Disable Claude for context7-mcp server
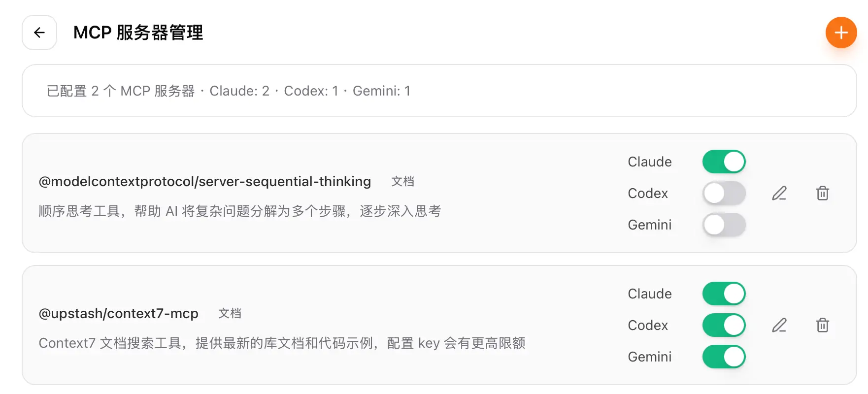 [724, 294]
